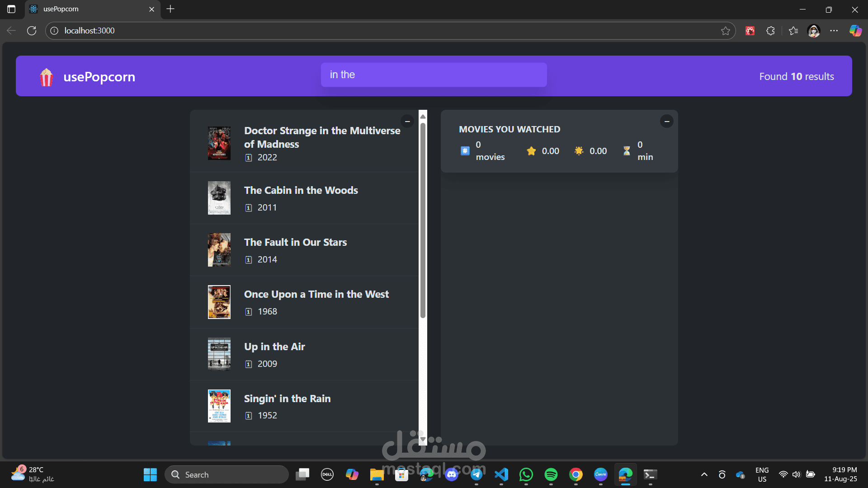Viewport: 868px width, 488px height.
Task: View site information icon in address bar
Action: click(54, 31)
